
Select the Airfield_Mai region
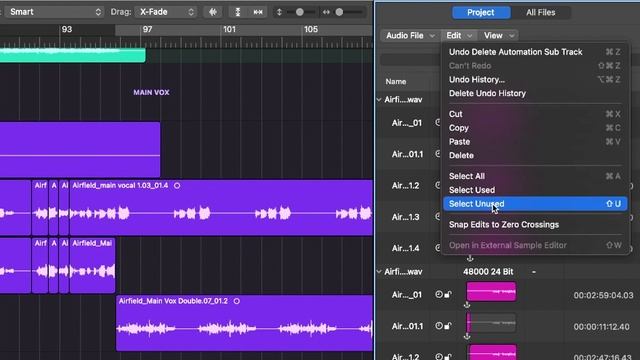[92, 265]
